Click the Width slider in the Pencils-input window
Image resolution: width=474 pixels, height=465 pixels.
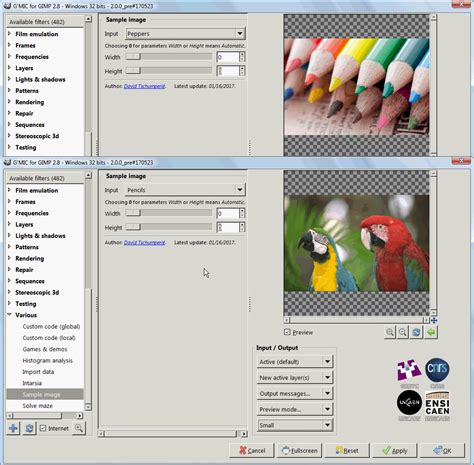tap(169, 213)
